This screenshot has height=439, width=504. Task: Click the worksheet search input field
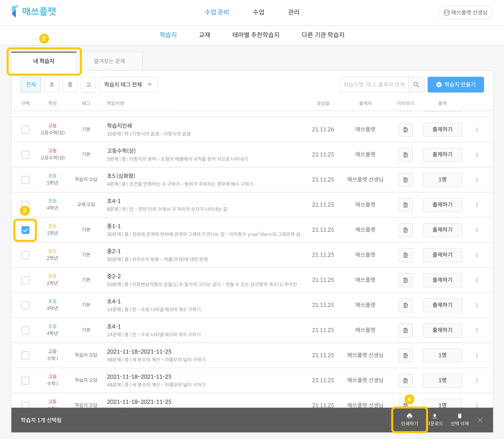click(374, 84)
